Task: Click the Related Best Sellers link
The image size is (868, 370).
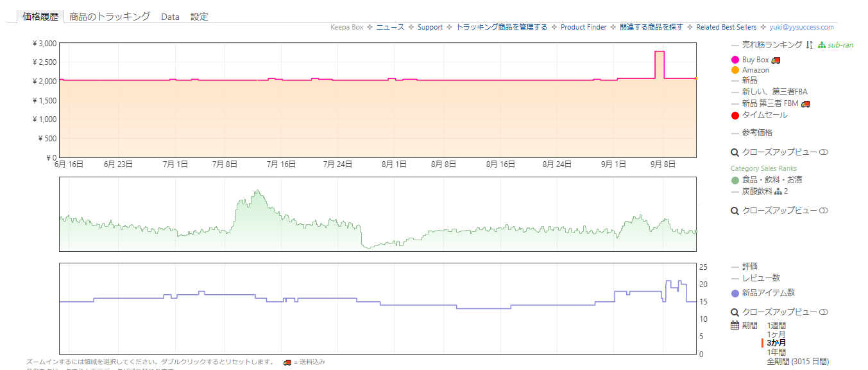Action: [x=726, y=27]
